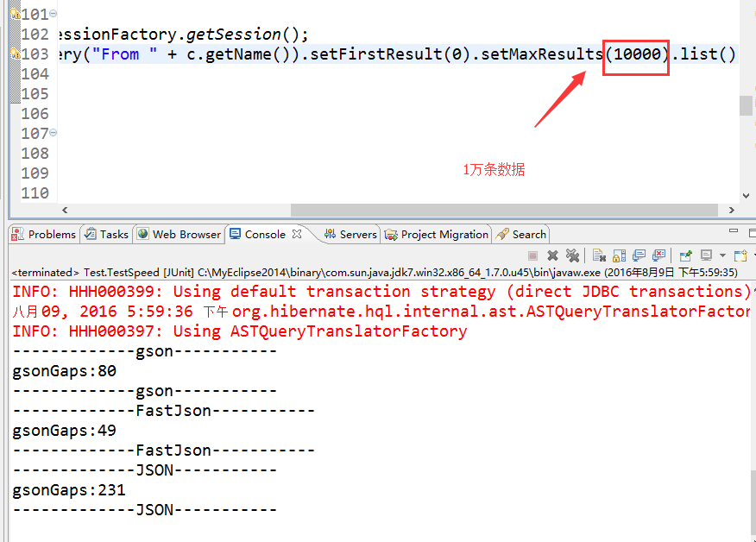This screenshot has width=756, height=542.
Task: Click the warning marker on line 103
Action: 15,54
